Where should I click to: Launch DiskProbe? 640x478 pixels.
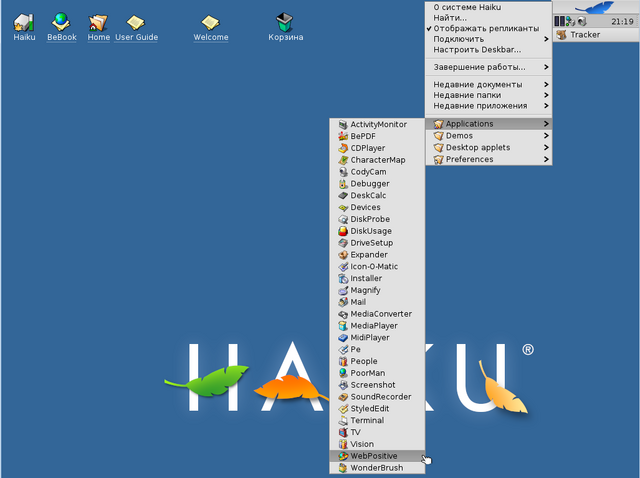coord(377,219)
